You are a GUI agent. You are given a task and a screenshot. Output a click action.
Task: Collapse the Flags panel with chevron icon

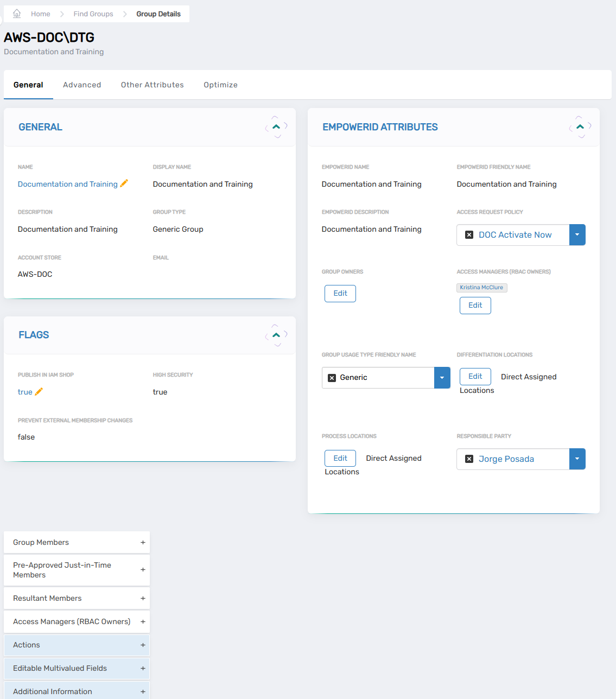point(276,335)
